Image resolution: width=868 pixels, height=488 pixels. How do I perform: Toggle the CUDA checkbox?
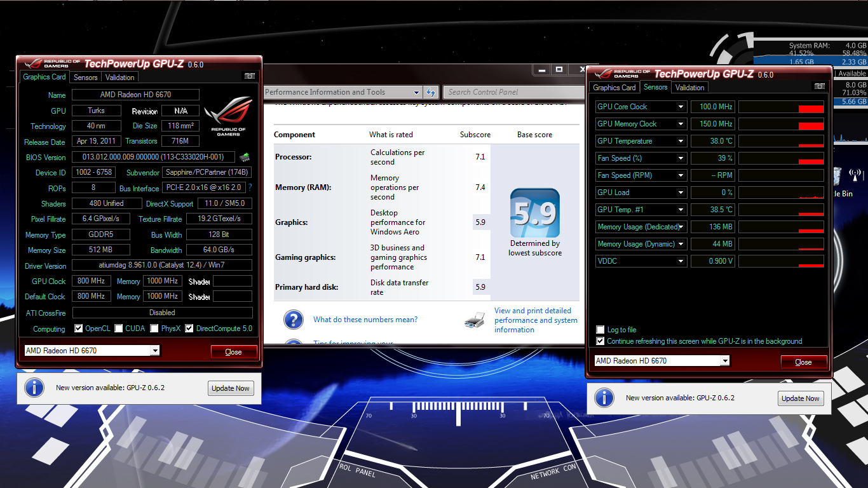click(x=119, y=329)
